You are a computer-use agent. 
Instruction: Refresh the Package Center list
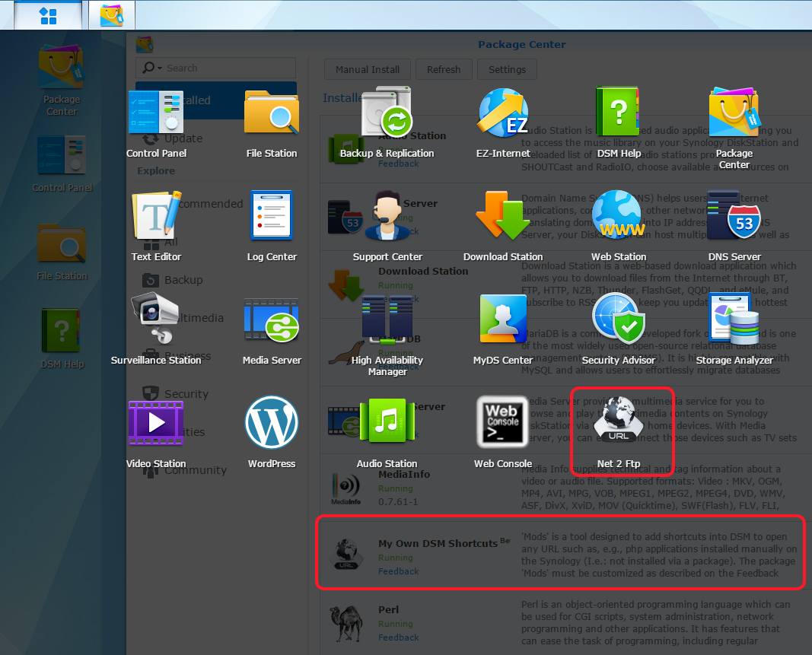coord(444,69)
